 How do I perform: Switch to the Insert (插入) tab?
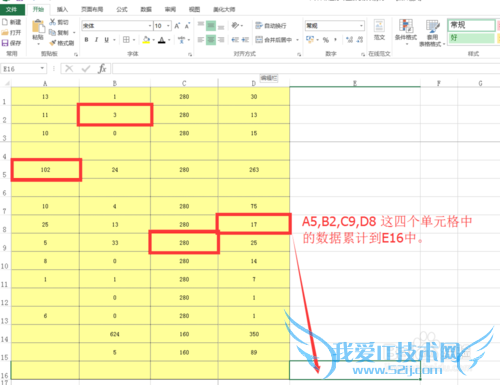pyautogui.click(x=62, y=9)
